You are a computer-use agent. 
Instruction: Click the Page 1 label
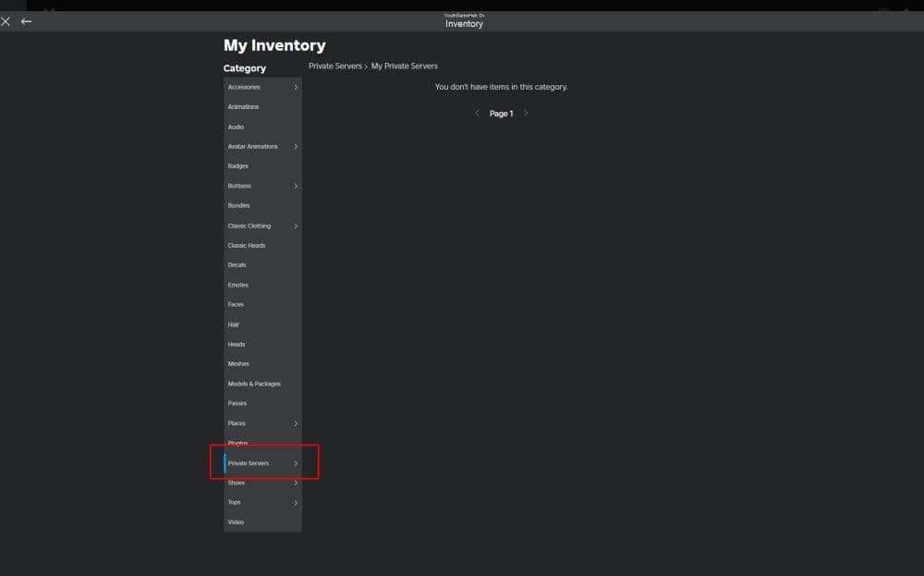(x=501, y=113)
